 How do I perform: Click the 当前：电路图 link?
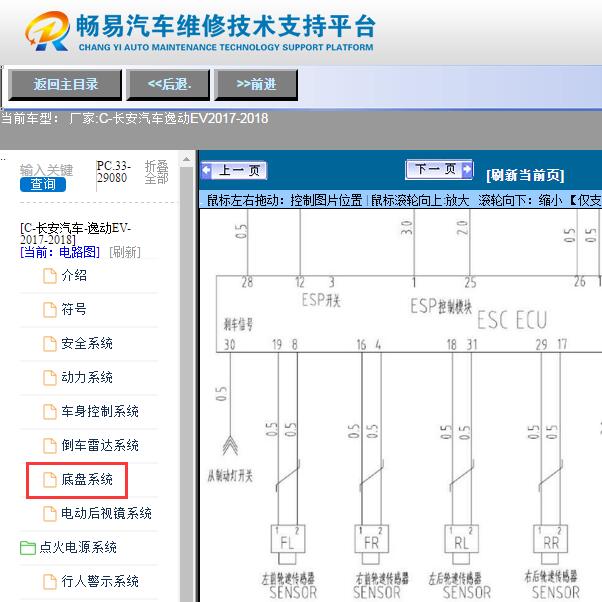tap(60, 252)
